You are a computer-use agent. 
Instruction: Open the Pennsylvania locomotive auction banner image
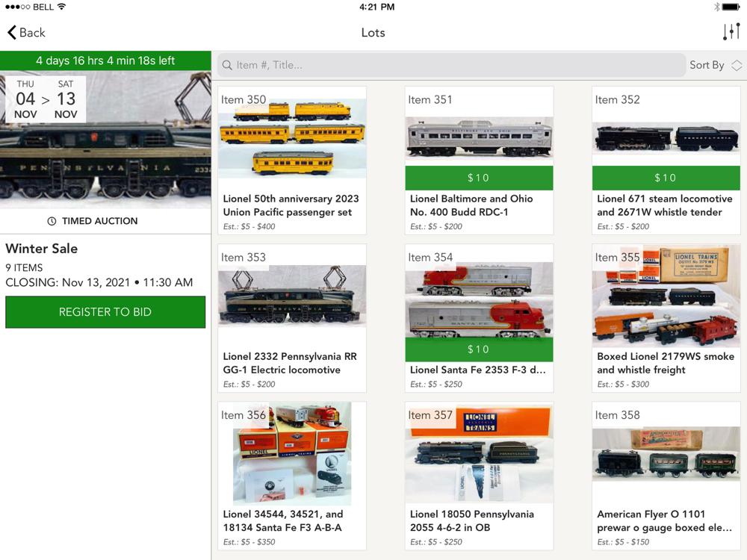click(x=105, y=140)
